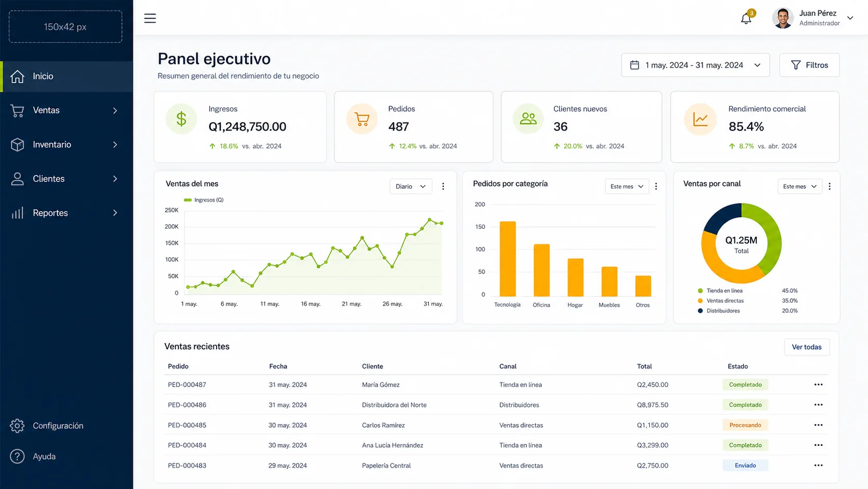Click the Filtros button
Screen dimensions: 868x489
coord(809,65)
